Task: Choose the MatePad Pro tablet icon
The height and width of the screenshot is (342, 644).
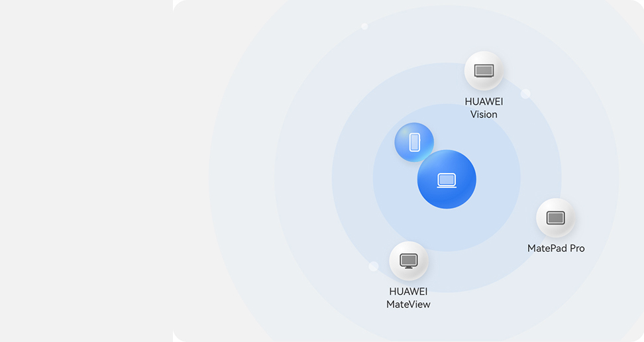Action: pos(555,218)
